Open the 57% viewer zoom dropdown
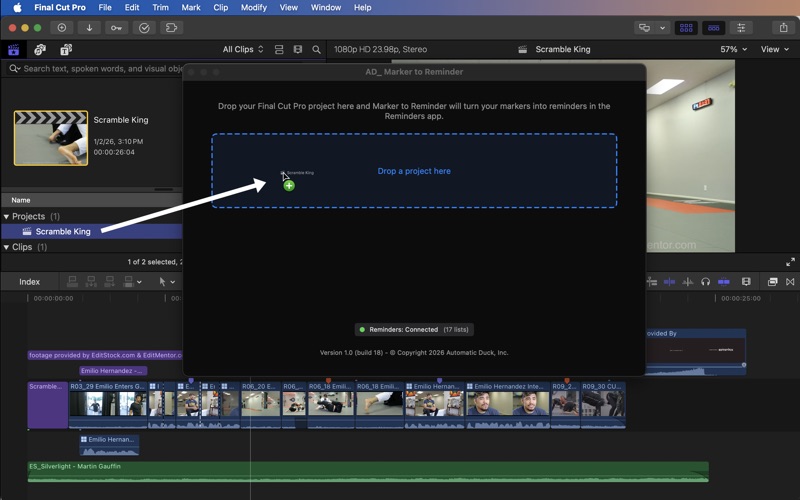The height and width of the screenshot is (500, 800). (734, 49)
